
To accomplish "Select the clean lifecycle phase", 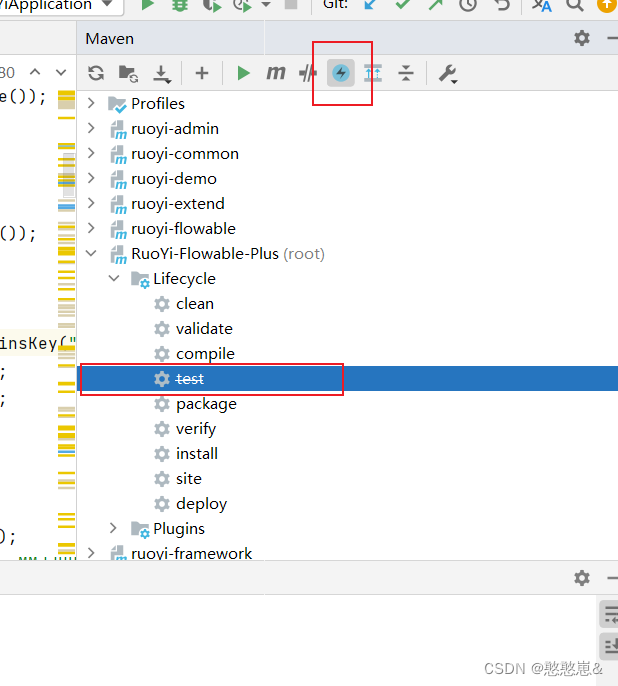I will point(195,304).
